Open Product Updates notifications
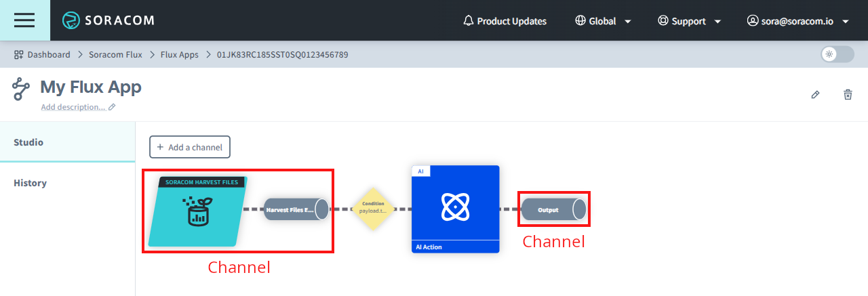The height and width of the screenshot is (296, 868). (505, 21)
